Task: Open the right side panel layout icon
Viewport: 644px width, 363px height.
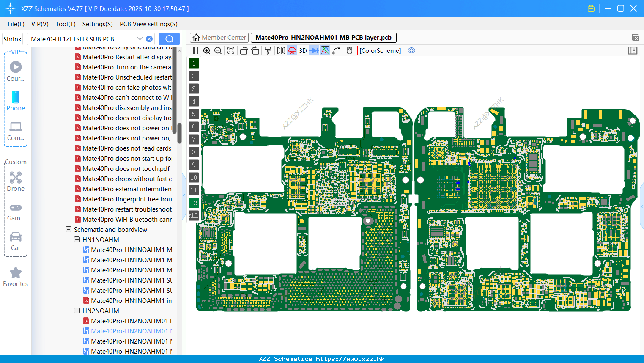Action: (633, 50)
